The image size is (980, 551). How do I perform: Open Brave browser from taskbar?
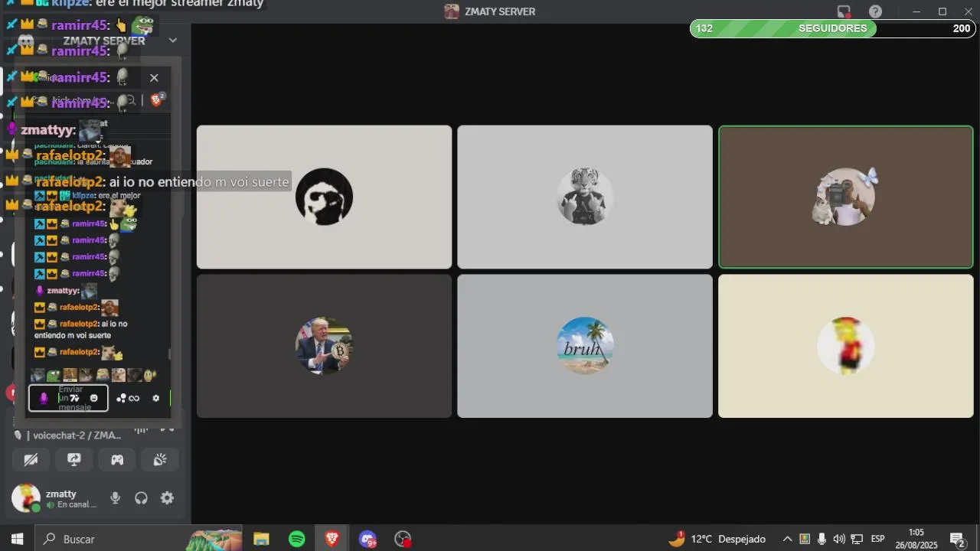(x=332, y=539)
